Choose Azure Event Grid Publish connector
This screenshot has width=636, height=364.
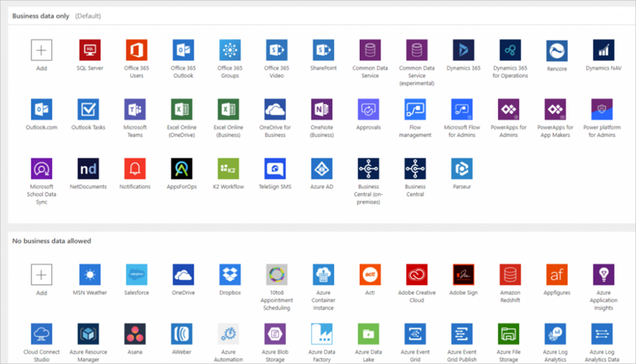[462, 334]
